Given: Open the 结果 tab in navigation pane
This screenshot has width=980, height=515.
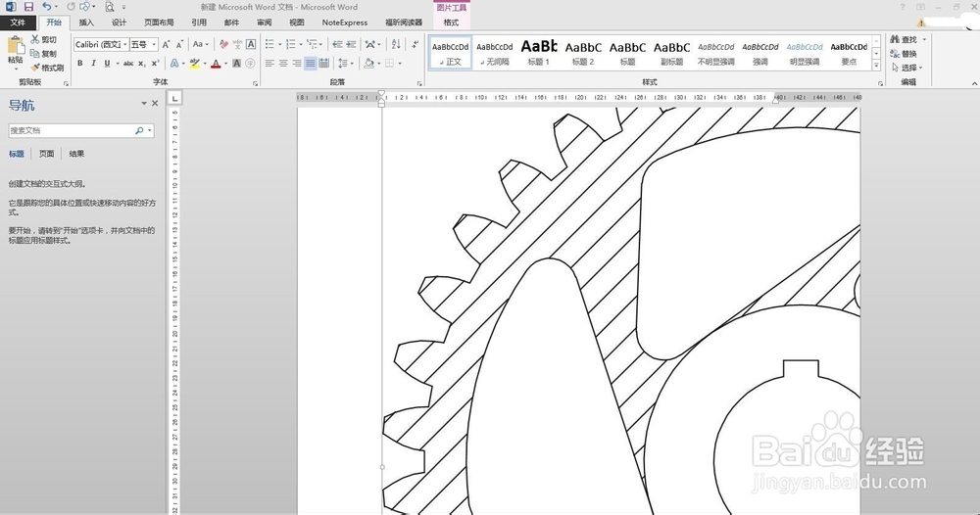Looking at the screenshot, I should click(x=76, y=154).
